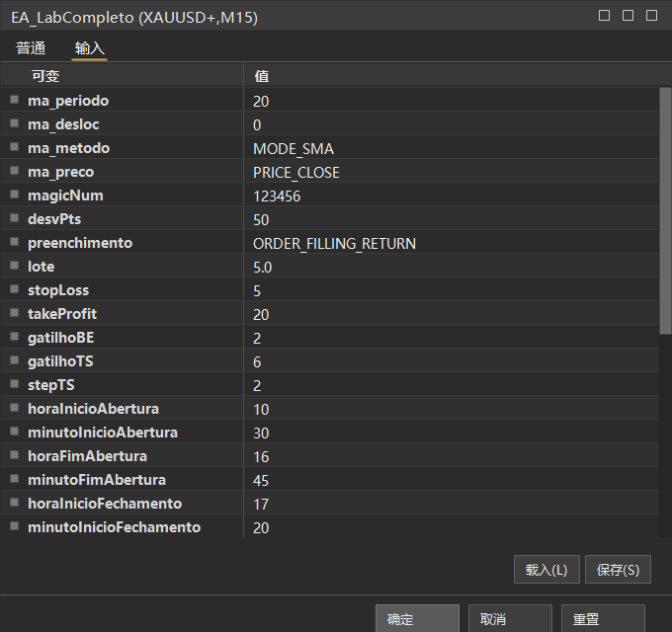Screen dimensions: 672x632
Task: Select the 输入 tab
Action: (89, 48)
